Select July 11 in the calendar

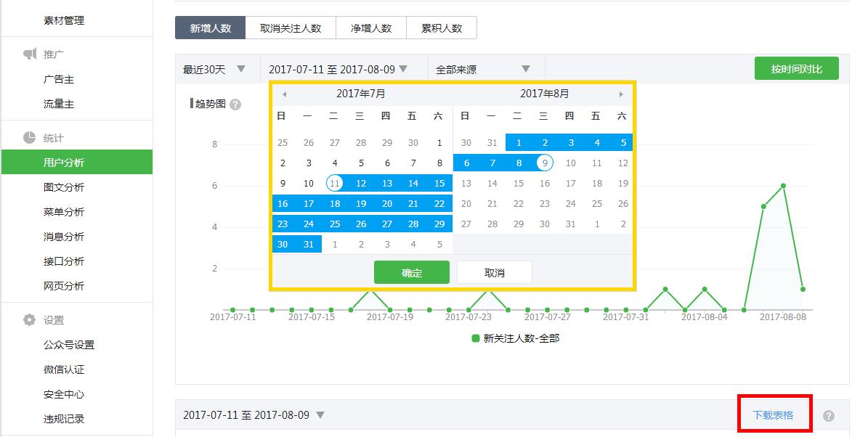(x=335, y=183)
